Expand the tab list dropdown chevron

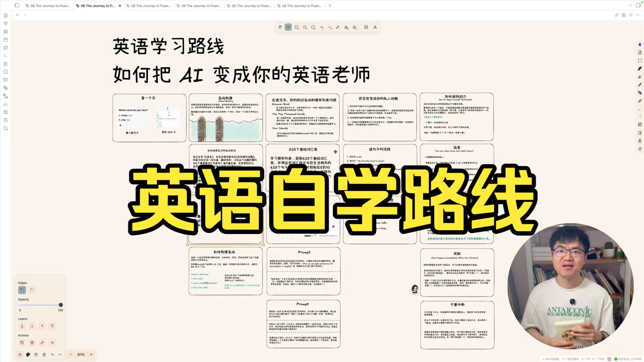tap(630, 5)
